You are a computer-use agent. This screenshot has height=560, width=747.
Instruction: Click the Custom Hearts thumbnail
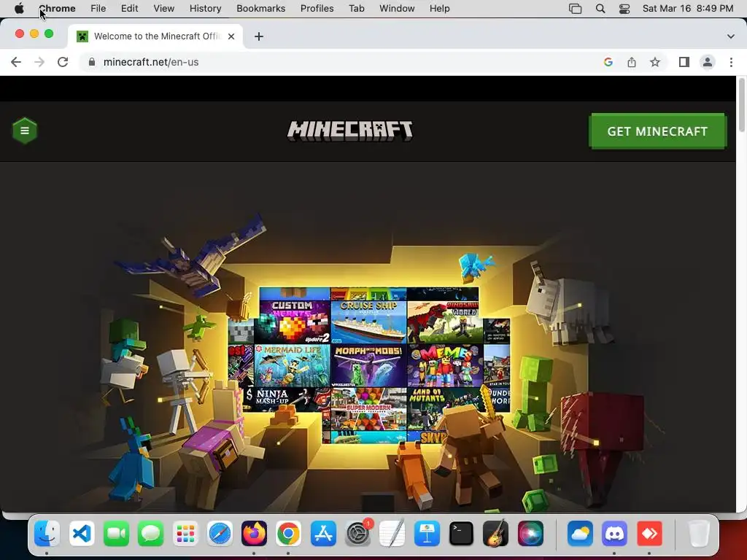coord(292,322)
